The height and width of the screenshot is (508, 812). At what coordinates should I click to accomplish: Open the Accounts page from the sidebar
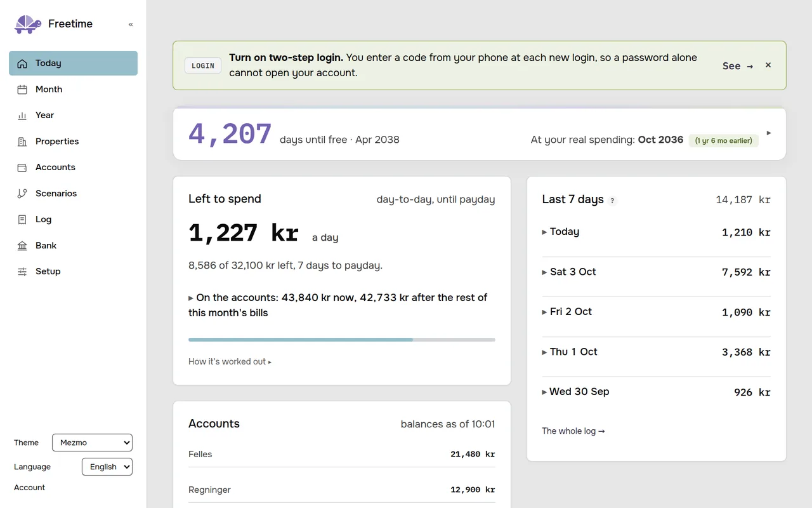point(73,168)
